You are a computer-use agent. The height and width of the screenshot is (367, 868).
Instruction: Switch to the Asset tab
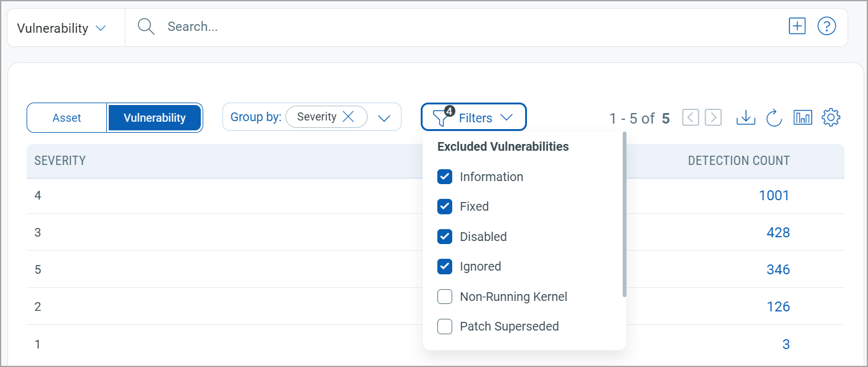[66, 117]
